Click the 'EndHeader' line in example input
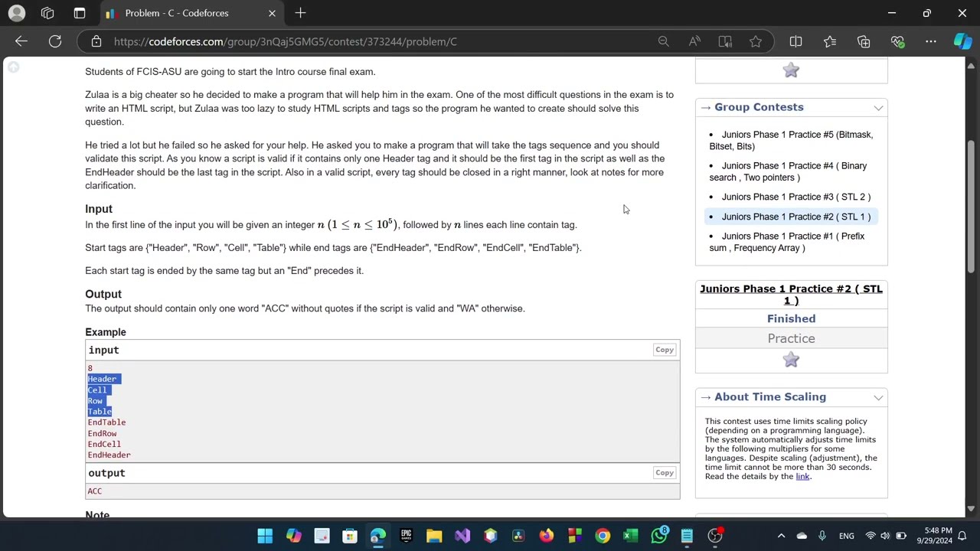This screenshot has width=980, height=551. point(109,455)
